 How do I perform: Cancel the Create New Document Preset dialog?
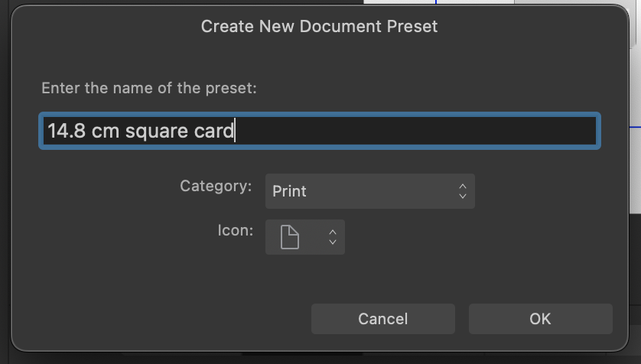coord(383,319)
